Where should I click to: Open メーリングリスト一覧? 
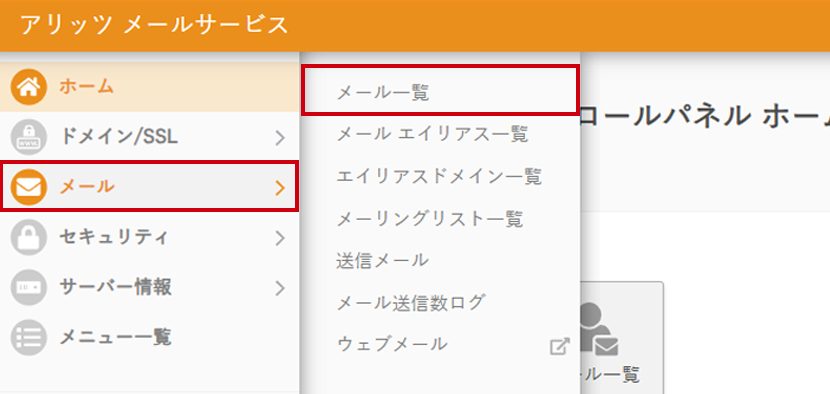point(430,218)
